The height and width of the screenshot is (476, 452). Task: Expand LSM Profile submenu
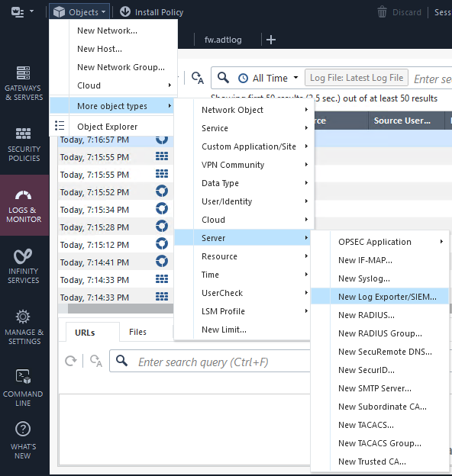point(242,311)
